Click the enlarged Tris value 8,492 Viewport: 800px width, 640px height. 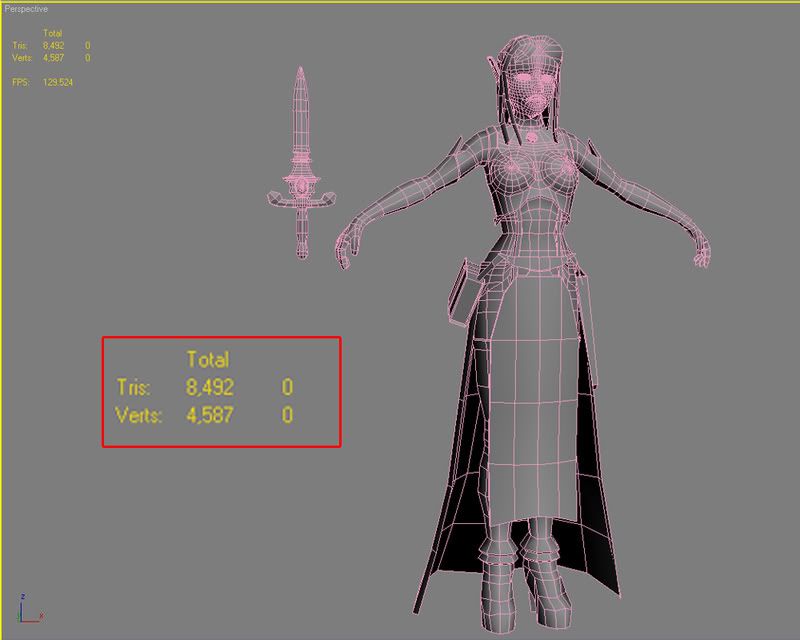coord(209,387)
